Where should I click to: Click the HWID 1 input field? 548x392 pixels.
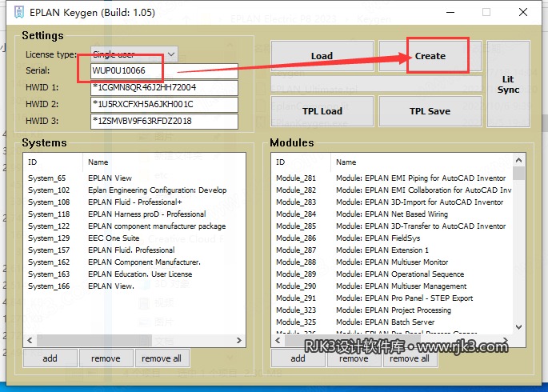(164, 87)
